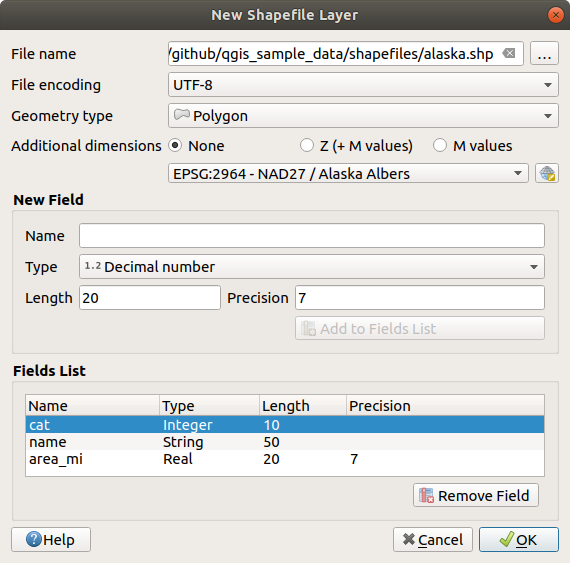Click the Add to Fields List button
This screenshot has height=563, width=570.
pyautogui.click(x=420, y=328)
